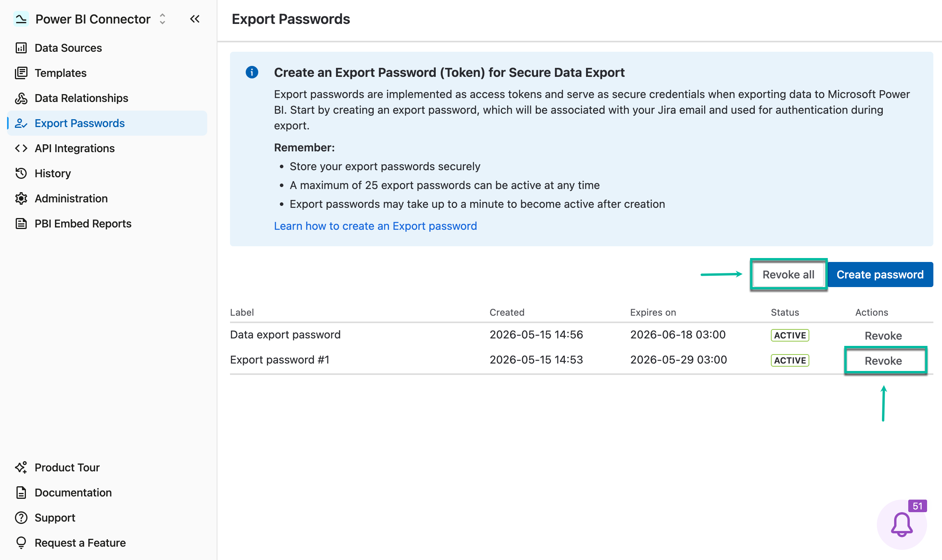Click the ACTIVE status of Data export password
This screenshot has height=560, width=942.
coord(790,335)
